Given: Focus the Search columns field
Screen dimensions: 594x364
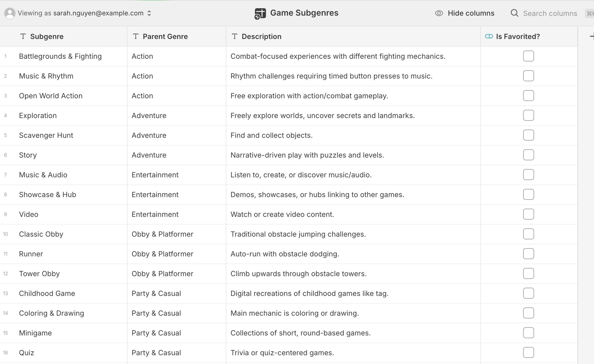Looking at the screenshot, I should [x=550, y=13].
